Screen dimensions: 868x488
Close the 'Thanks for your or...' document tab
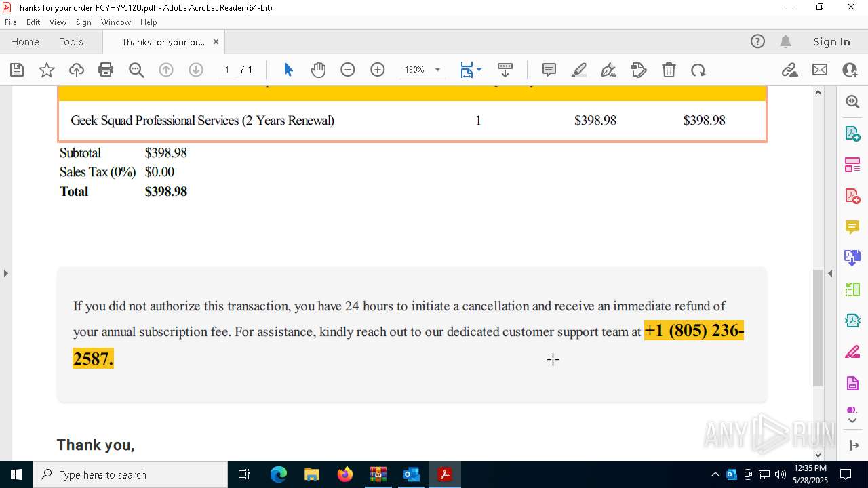click(216, 41)
